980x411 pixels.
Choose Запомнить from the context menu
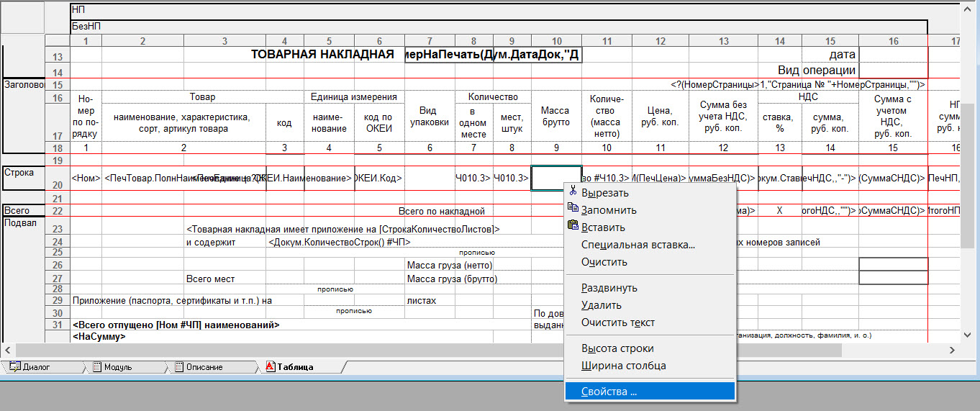point(650,210)
